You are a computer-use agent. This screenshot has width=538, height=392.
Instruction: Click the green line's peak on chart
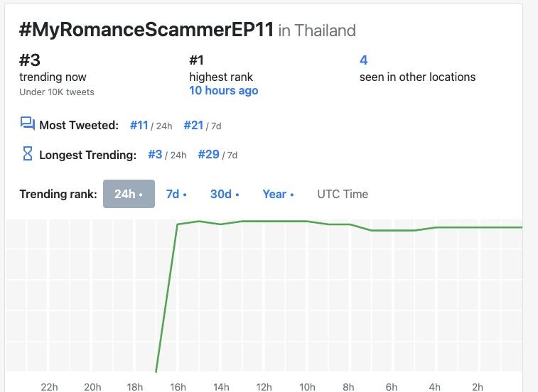click(200, 221)
